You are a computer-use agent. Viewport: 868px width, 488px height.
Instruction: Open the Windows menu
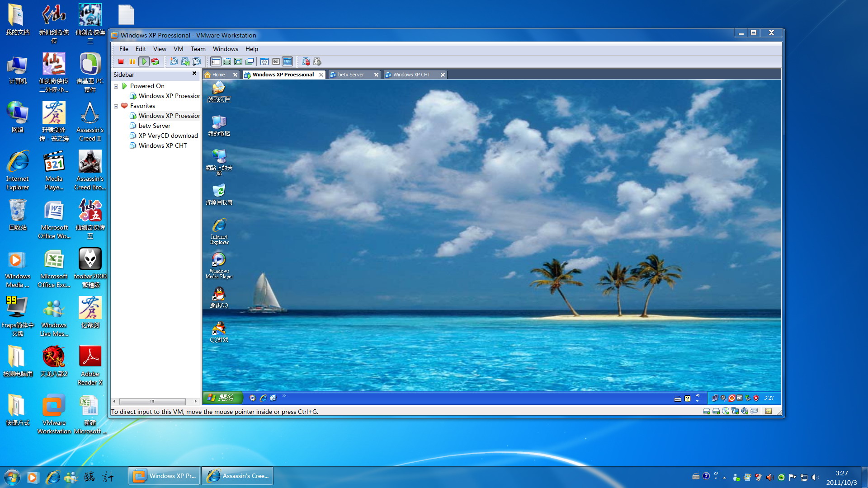[225, 49]
